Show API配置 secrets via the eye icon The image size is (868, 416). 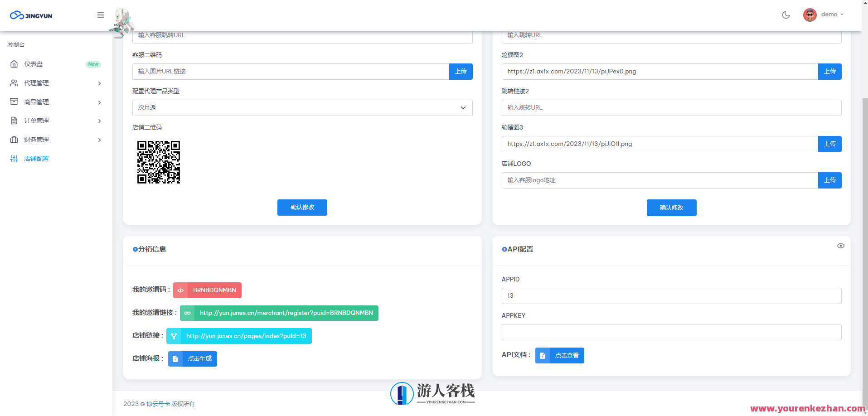[841, 246]
